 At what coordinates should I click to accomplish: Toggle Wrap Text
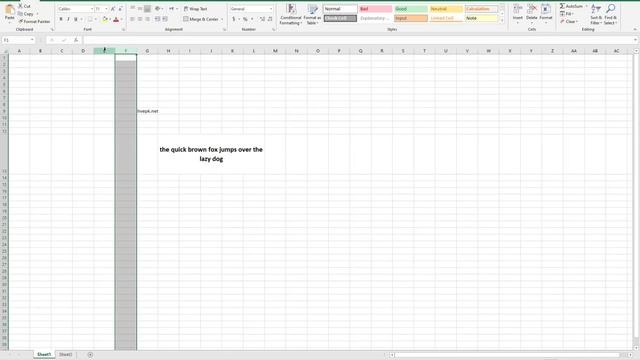(x=195, y=9)
